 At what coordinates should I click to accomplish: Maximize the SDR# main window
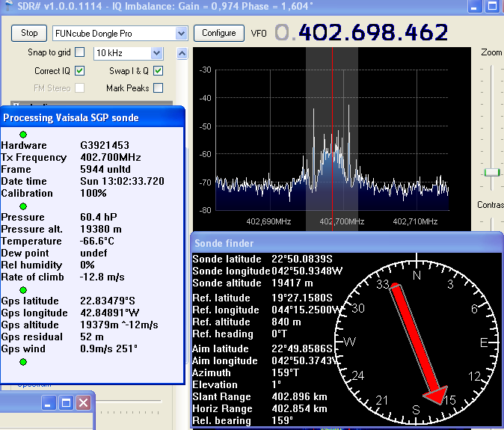(493, 6)
